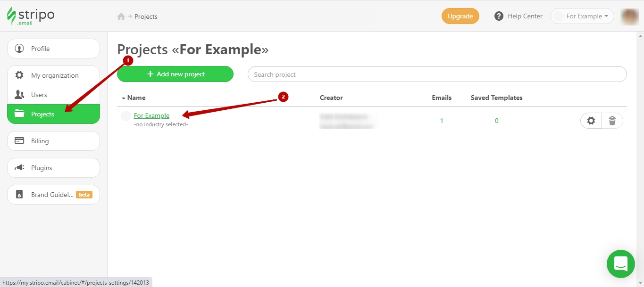Click the Emails column header
644x287 pixels.
tap(442, 98)
